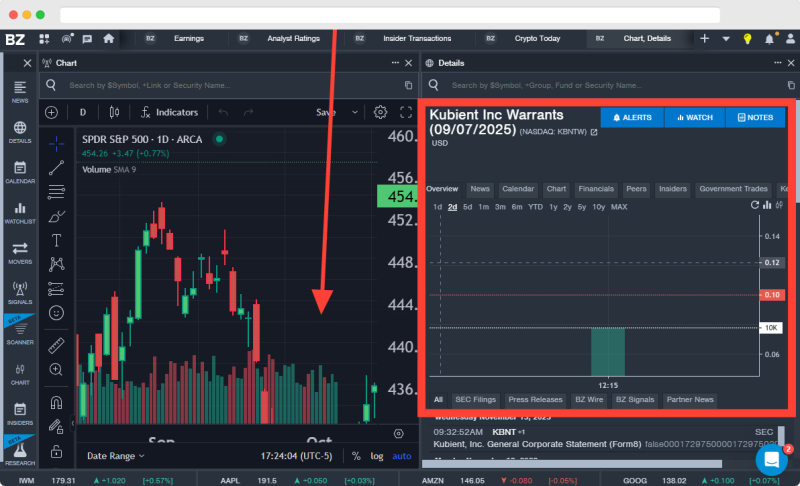Open the lightbulb tips icon
This screenshot has width=800, height=486.
pyautogui.click(x=747, y=39)
